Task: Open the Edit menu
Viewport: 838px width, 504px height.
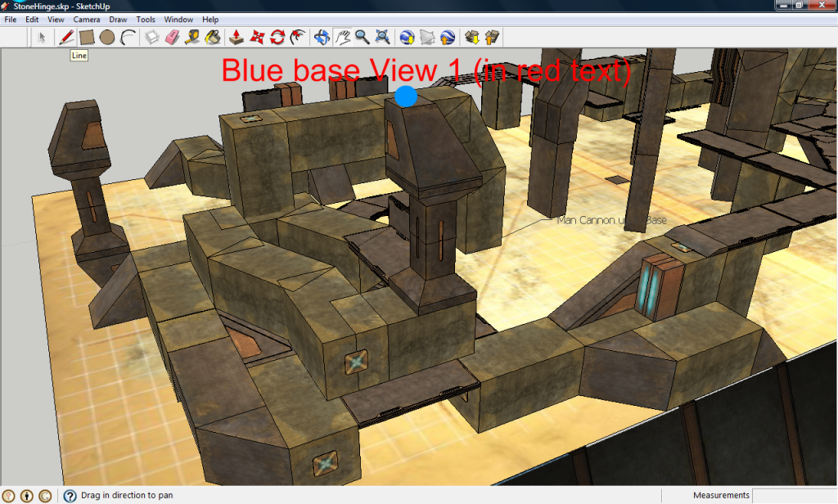Action: click(32, 20)
